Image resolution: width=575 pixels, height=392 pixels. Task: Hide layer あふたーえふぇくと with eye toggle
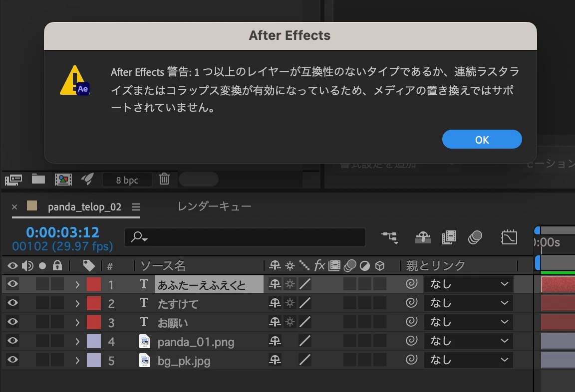(12, 284)
